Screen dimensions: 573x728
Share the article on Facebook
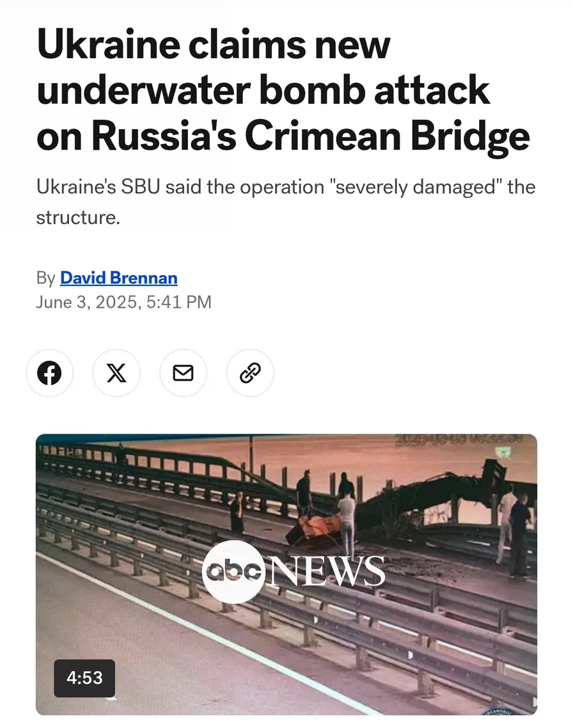49,373
